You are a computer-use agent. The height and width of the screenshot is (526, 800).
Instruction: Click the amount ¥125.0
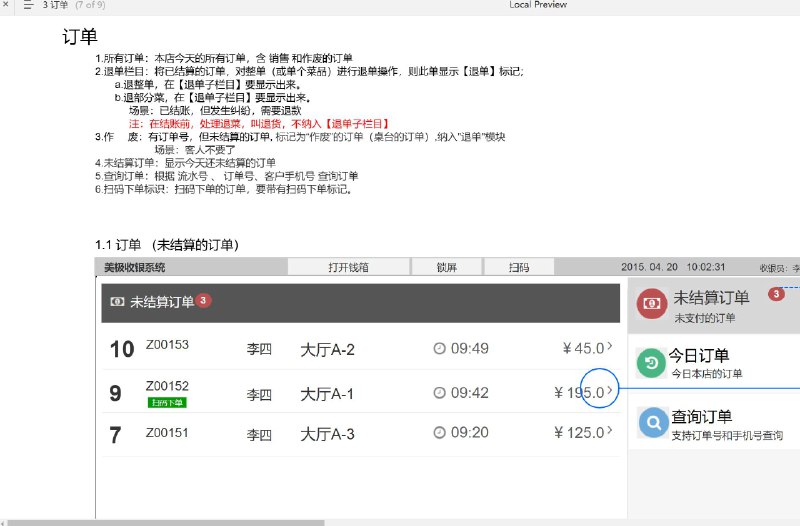pos(579,433)
